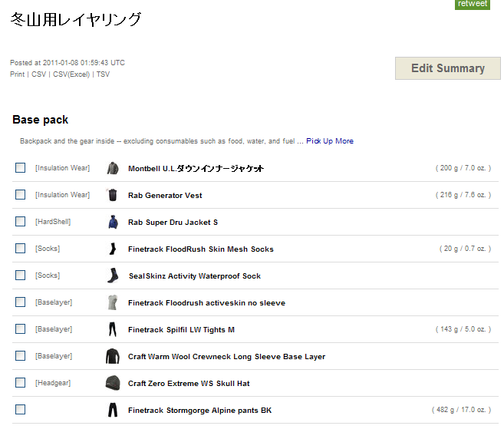
Task: Click the [Socks] tag on the FloodRush row
Action: [x=48, y=249]
